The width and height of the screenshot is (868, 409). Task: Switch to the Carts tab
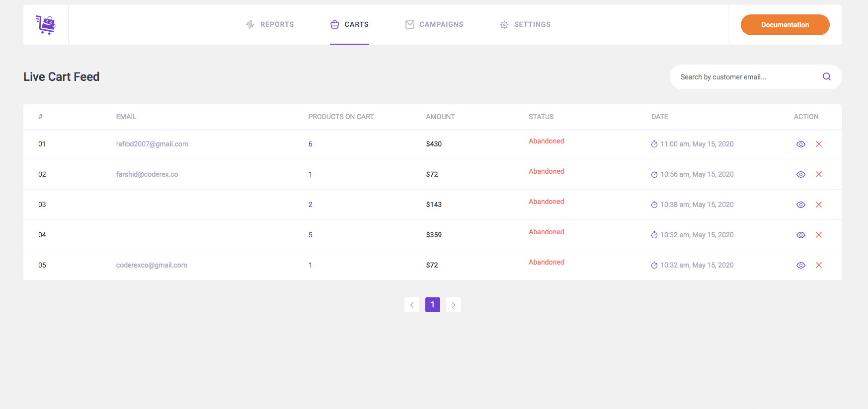pos(349,24)
